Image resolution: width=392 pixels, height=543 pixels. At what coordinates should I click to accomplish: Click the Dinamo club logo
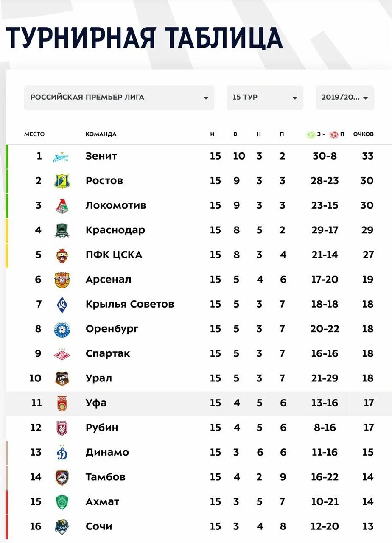point(62,453)
